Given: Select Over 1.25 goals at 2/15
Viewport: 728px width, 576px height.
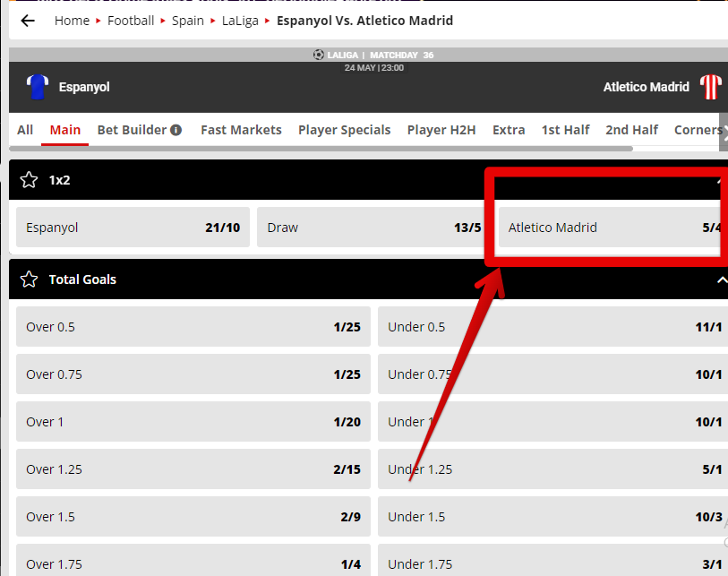Looking at the screenshot, I should (x=193, y=469).
